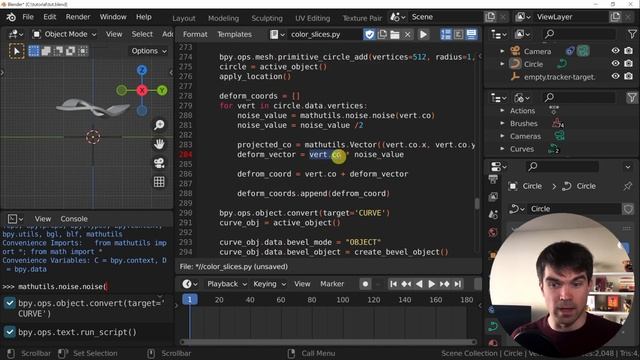Open the Playback dropdown in the timeline
Image resolution: width=640 pixels, height=360 pixels.
227,284
